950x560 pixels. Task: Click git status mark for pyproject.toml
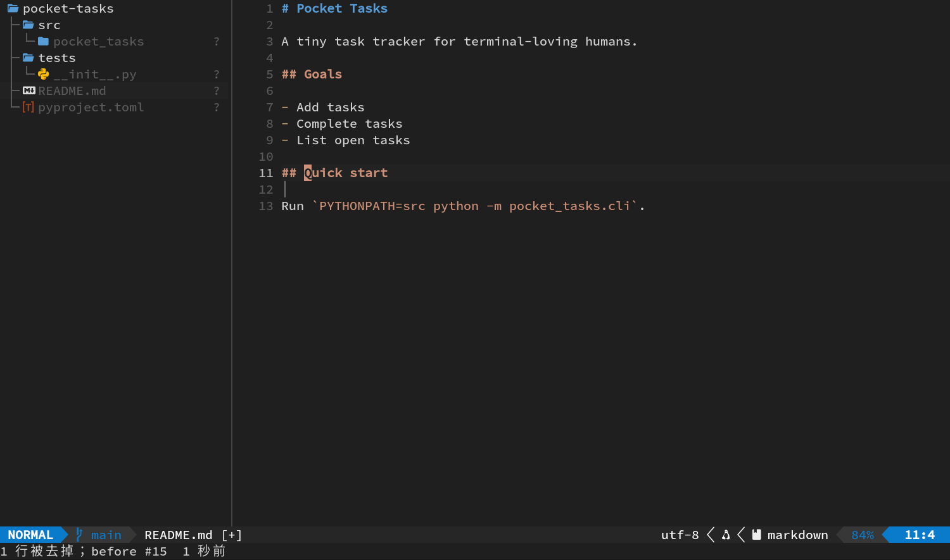(x=217, y=108)
